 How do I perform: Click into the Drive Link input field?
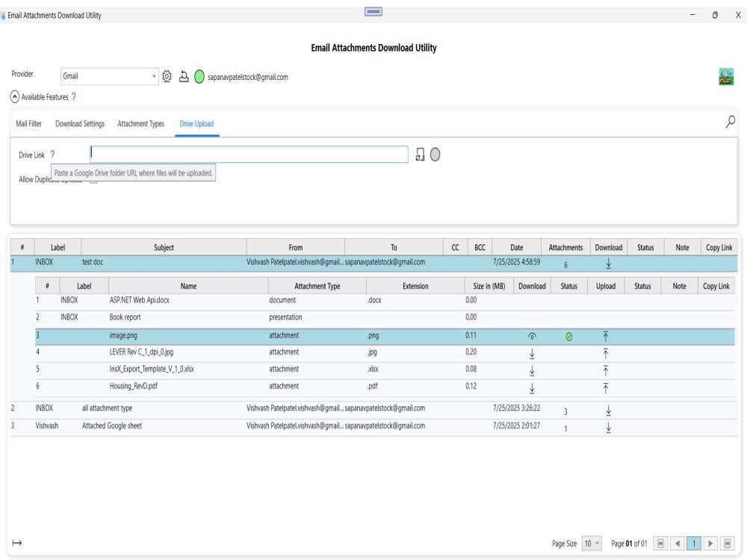[249, 155]
